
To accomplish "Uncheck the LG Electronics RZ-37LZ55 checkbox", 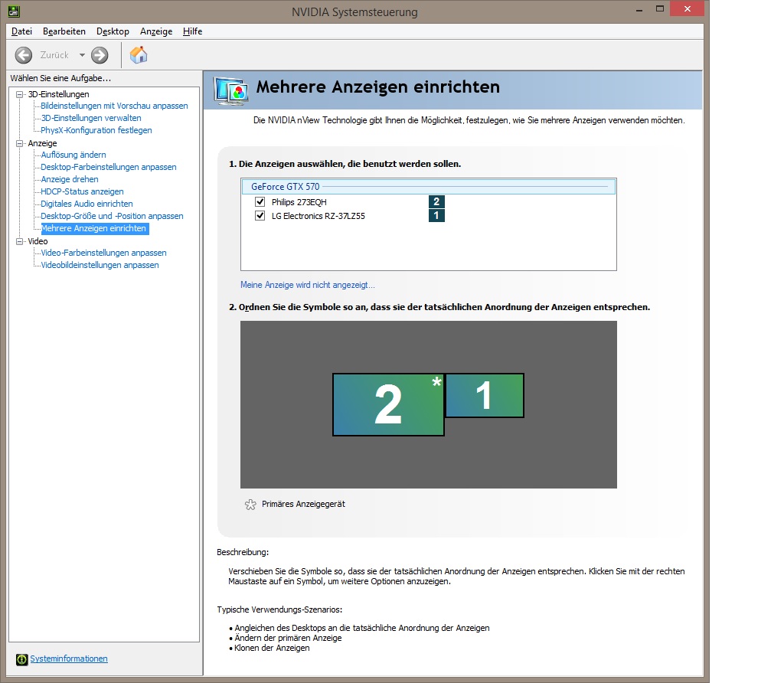I will click(260, 215).
